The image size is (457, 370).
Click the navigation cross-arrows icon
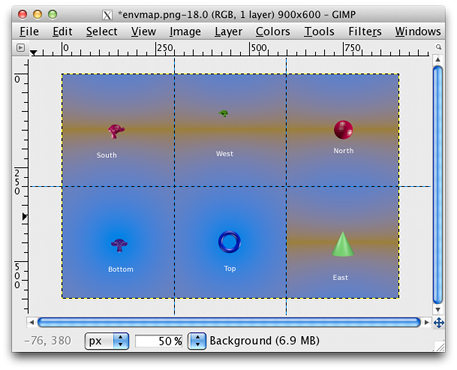pos(439,323)
